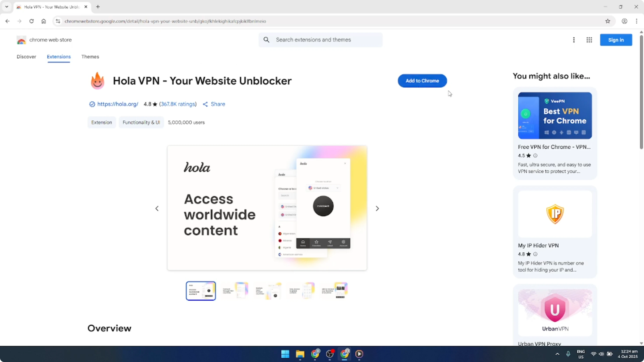This screenshot has width=644, height=362.
Task: Go back to the previous page
Action: pyautogui.click(x=8, y=21)
